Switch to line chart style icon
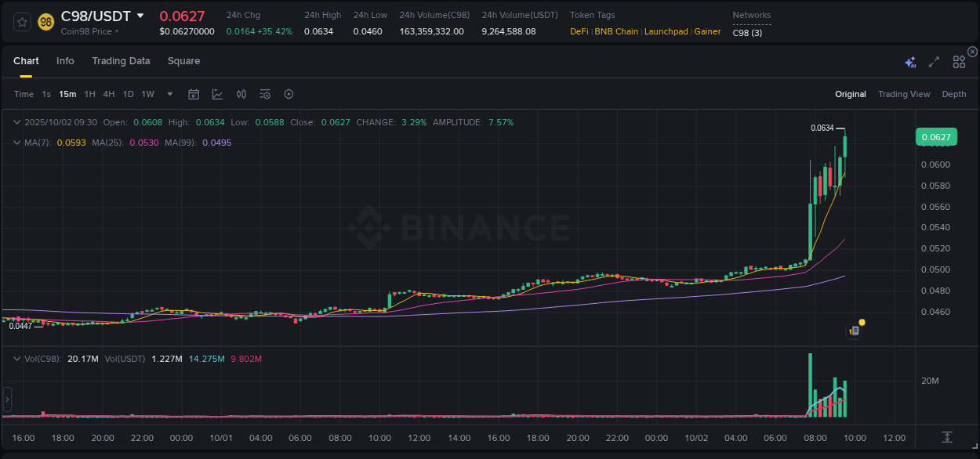The width and height of the screenshot is (980, 459). [x=217, y=94]
